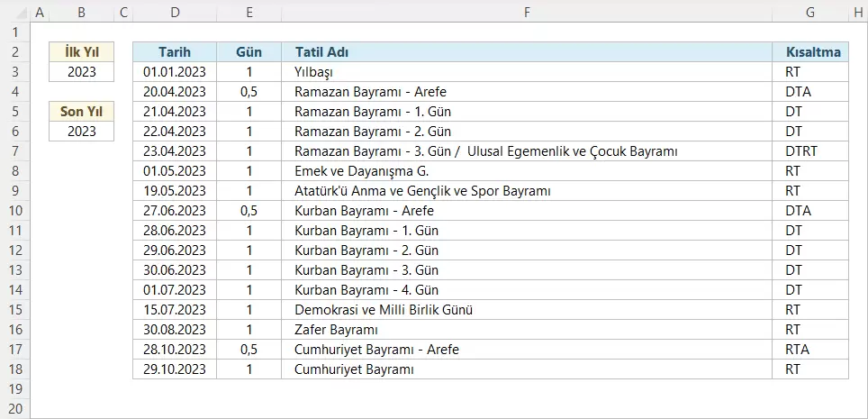
Task: Select the date cell 15.07.2023
Action: [x=174, y=310]
